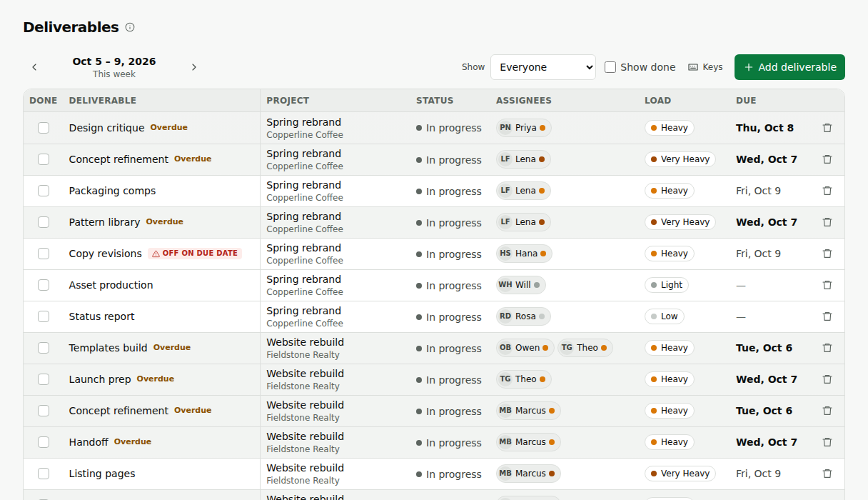This screenshot has width=868, height=500.
Task: Delete the Spring rebrand Concept refinement row
Action: click(x=827, y=159)
